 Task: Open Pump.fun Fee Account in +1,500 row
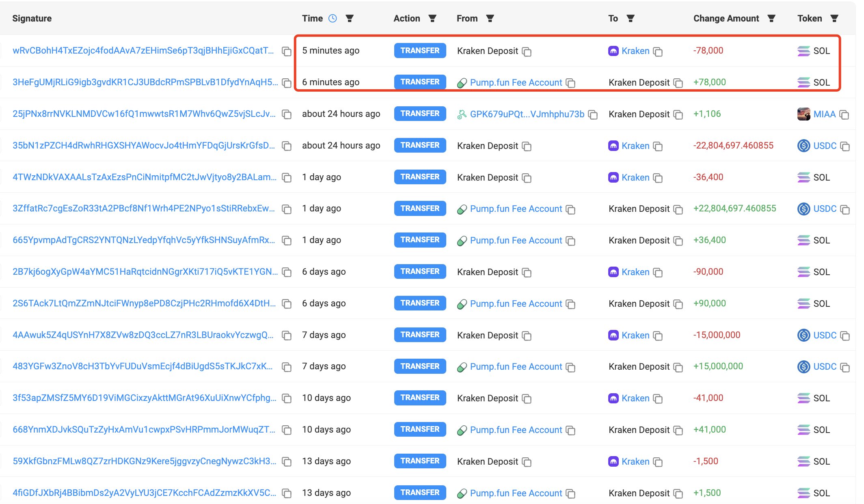click(516, 493)
